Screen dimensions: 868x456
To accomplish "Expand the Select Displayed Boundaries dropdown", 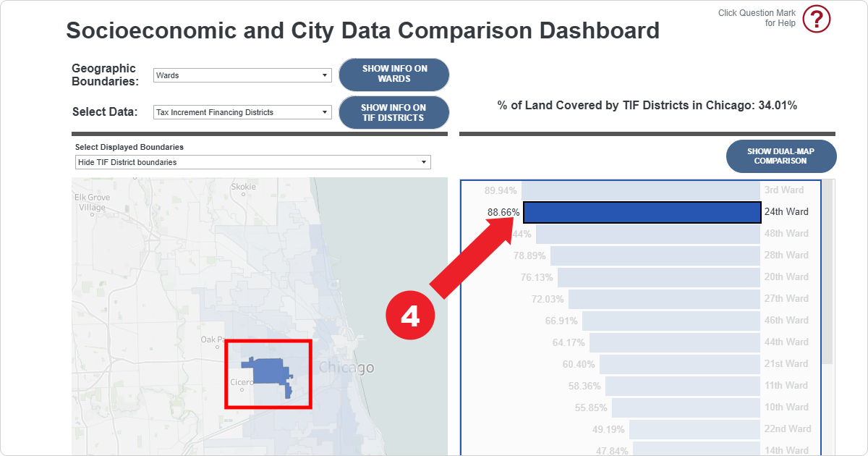I will (x=252, y=162).
